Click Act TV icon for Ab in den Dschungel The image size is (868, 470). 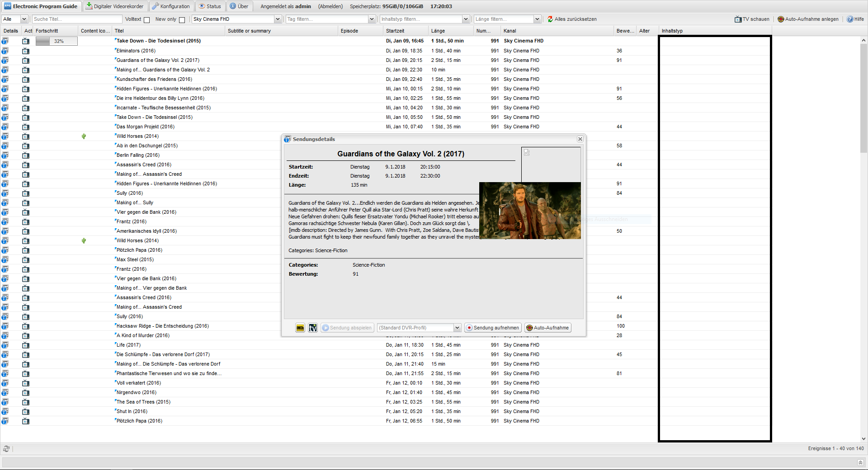(x=26, y=146)
